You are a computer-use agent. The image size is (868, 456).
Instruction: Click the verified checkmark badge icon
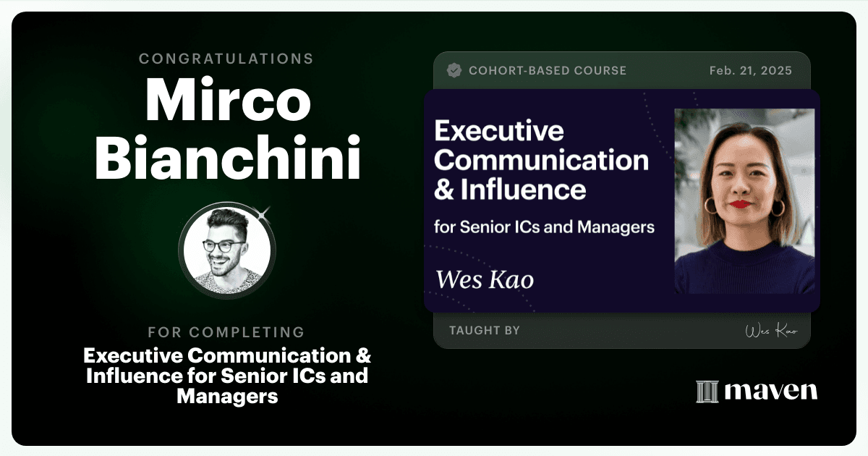454,70
